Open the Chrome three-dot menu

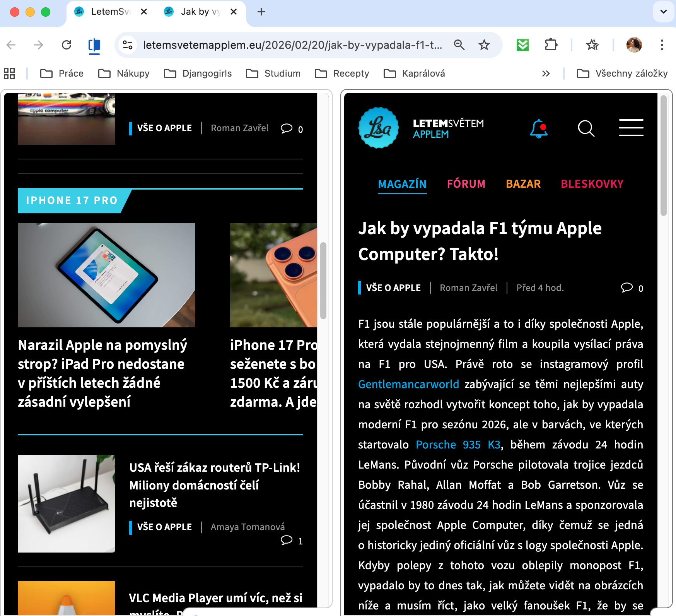[662, 45]
